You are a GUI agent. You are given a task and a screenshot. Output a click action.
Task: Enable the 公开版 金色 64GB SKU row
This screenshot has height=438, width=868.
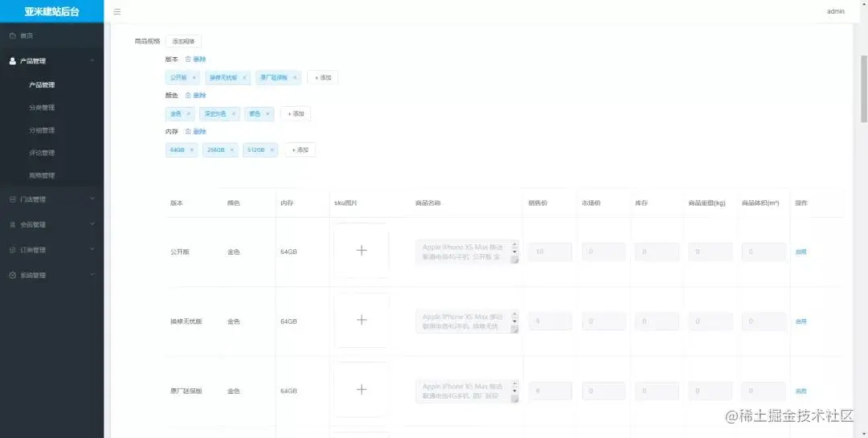[x=801, y=252]
